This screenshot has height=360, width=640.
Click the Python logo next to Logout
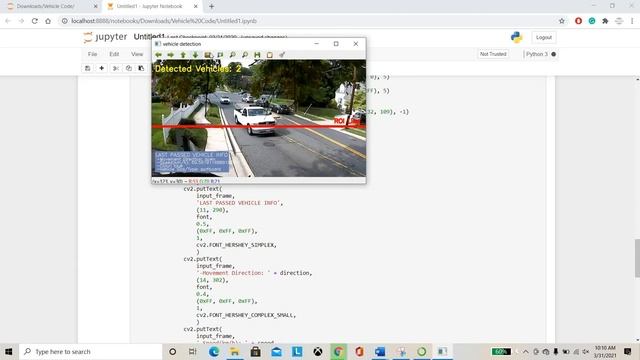click(x=516, y=37)
